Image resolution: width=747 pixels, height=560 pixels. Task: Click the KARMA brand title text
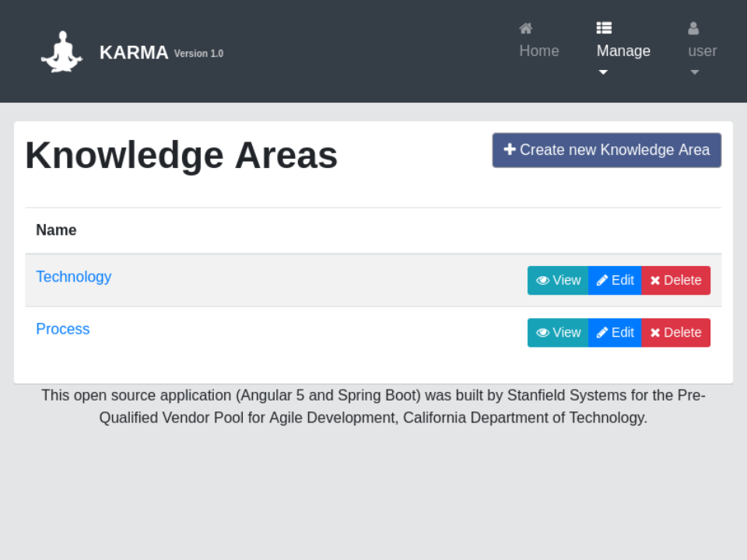tap(134, 52)
